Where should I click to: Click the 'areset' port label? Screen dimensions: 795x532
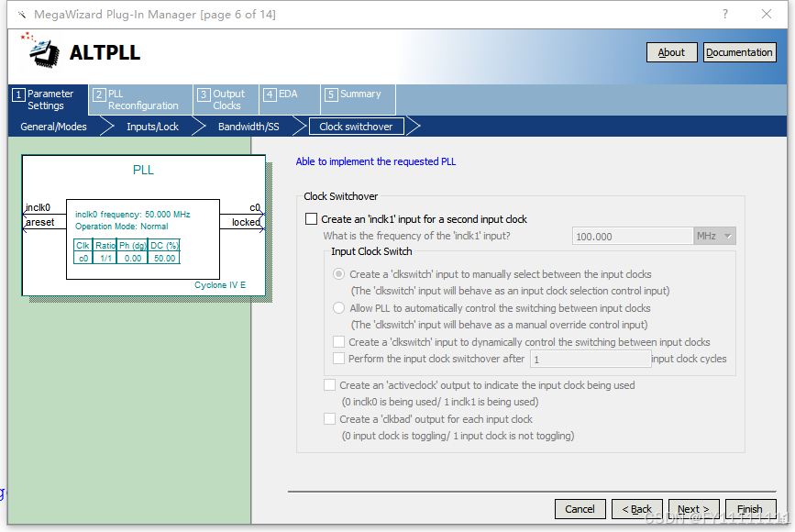39,222
